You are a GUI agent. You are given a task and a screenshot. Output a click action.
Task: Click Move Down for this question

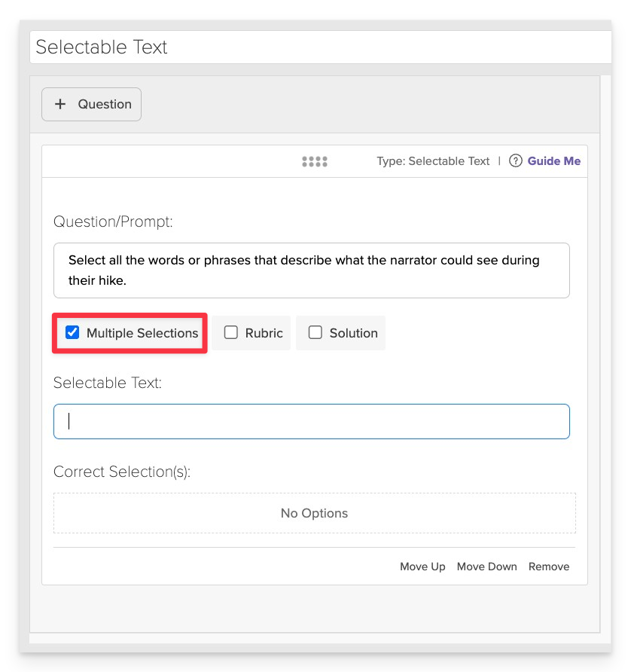(486, 567)
